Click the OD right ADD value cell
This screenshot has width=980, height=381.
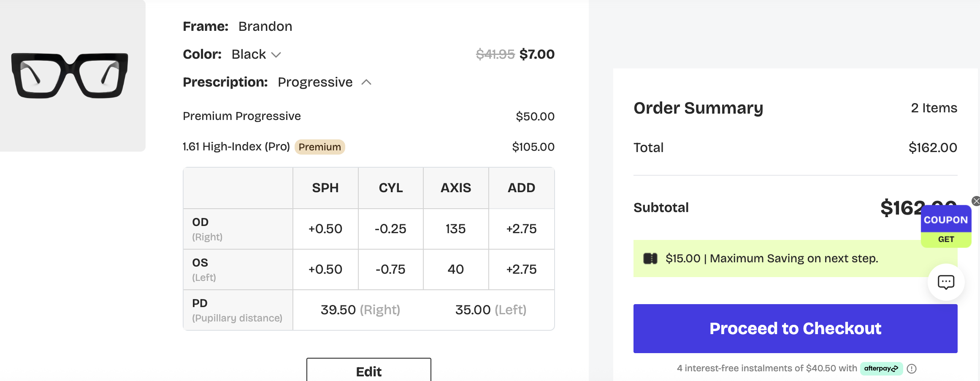(521, 229)
